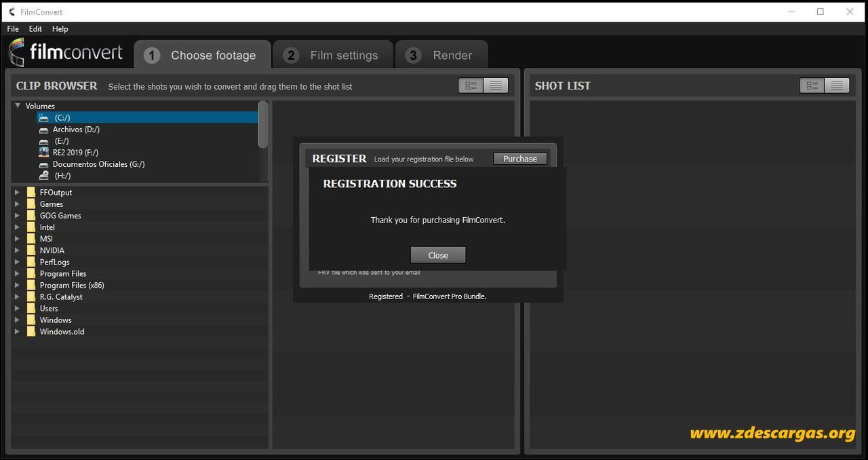Click the Windows folder icon
The image size is (868, 460).
(x=31, y=320)
